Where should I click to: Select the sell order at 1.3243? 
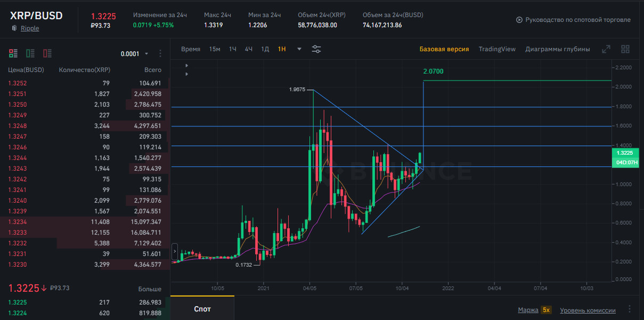[85, 169]
